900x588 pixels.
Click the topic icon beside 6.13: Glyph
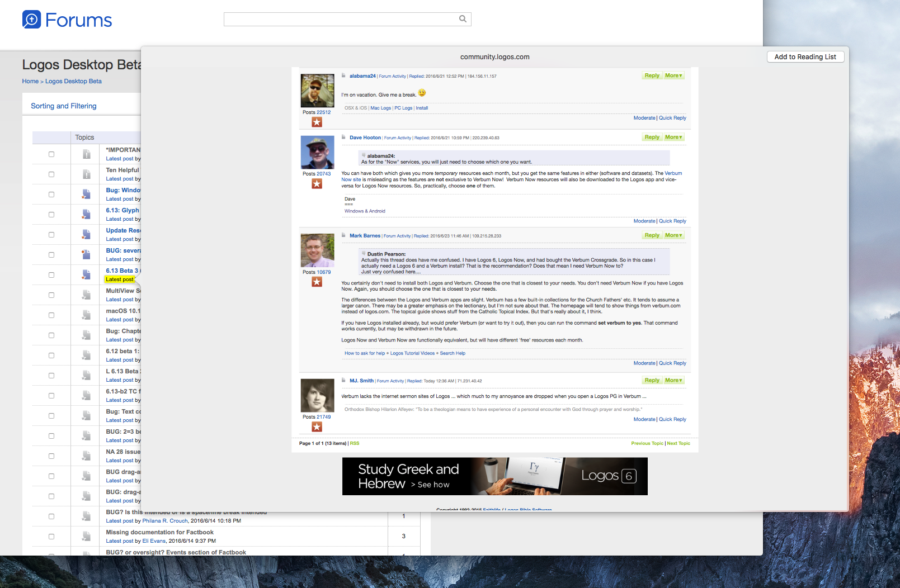(x=86, y=215)
